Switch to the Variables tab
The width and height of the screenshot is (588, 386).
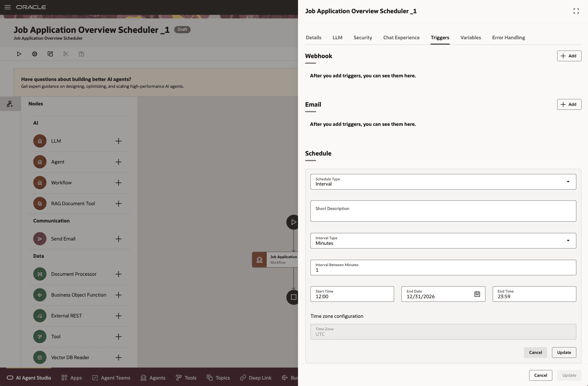click(471, 37)
